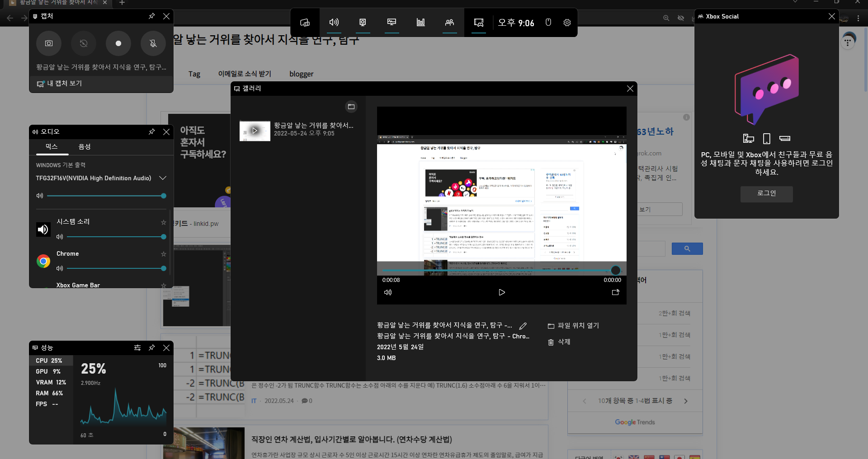
Task: Click the IT category link under article
Action: pos(254,401)
